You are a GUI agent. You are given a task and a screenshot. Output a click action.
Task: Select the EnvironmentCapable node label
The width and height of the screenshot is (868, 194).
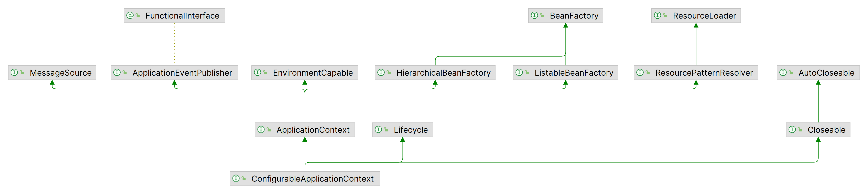click(x=312, y=73)
